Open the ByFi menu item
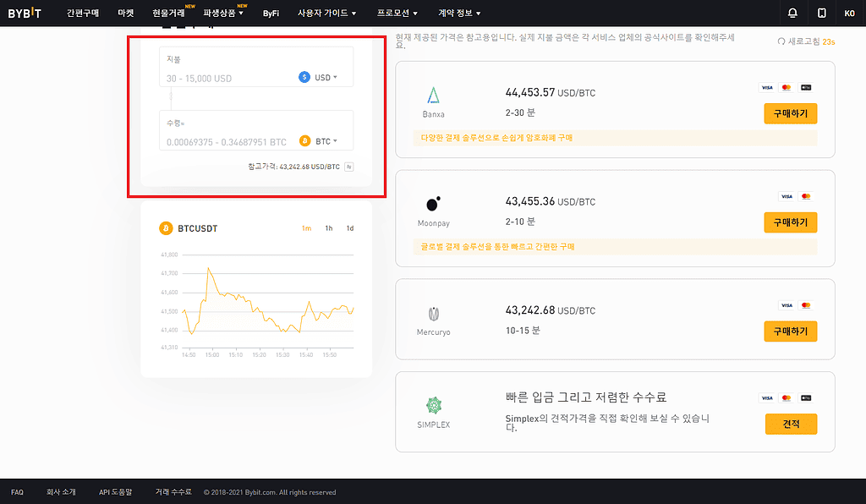The height and width of the screenshot is (504, 866). pyautogui.click(x=271, y=14)
